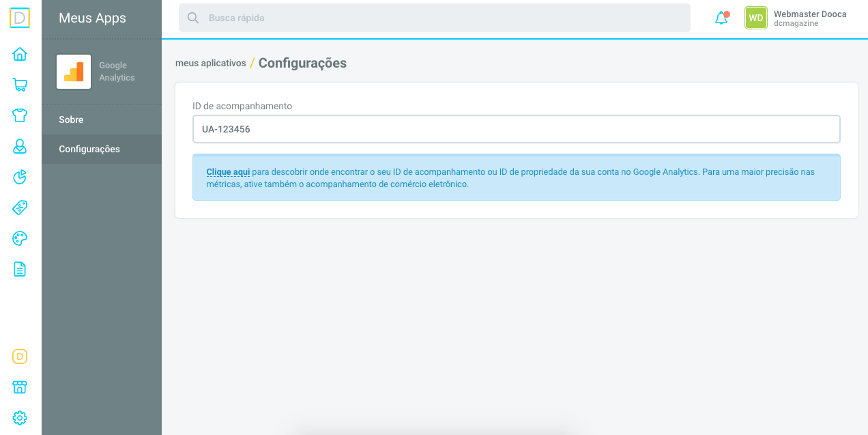Open the customers person icon

pyautogui.click(x=20, y=146)
